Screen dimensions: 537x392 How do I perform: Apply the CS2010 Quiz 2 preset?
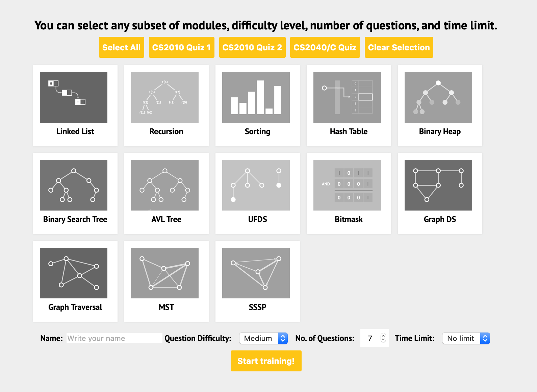pos(252,47)
